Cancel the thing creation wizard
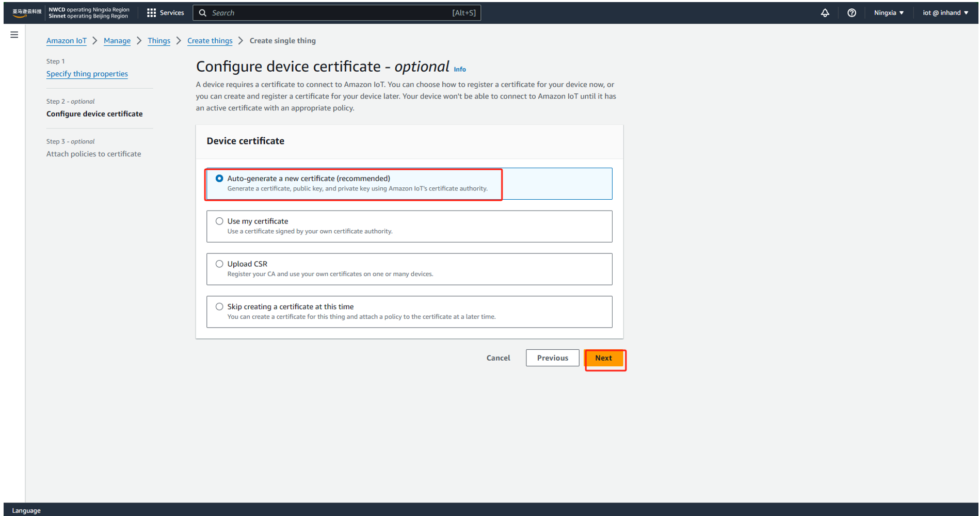The width and height of the screenshot is (980, 516). [x=498, y=358]
